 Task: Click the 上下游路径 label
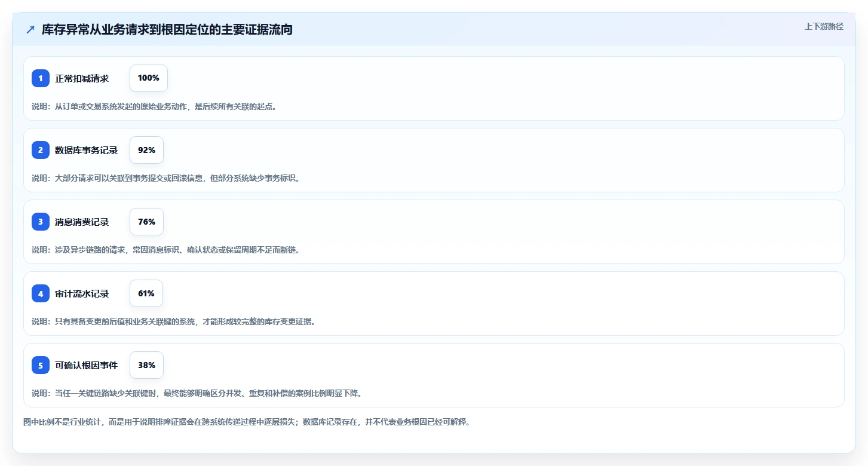[824, 26]
